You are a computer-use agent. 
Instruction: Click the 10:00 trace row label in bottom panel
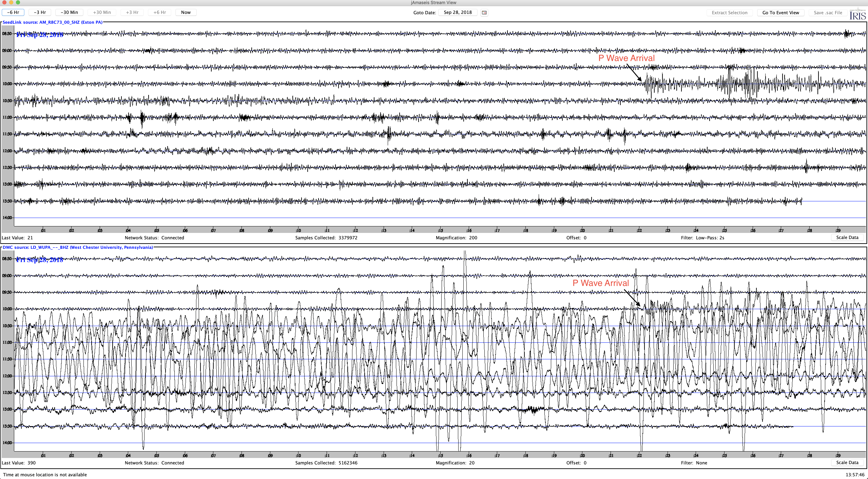7,309
